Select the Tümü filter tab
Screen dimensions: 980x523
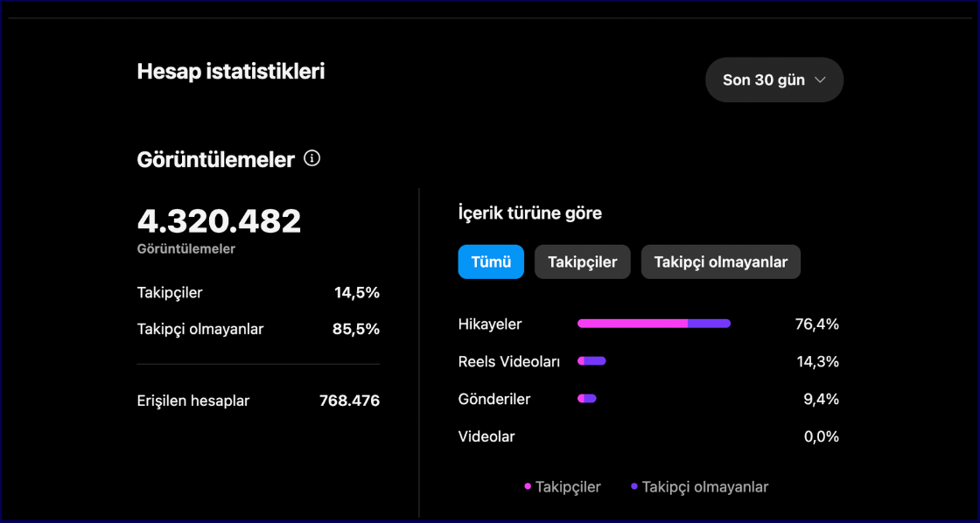tap(491, 261)
